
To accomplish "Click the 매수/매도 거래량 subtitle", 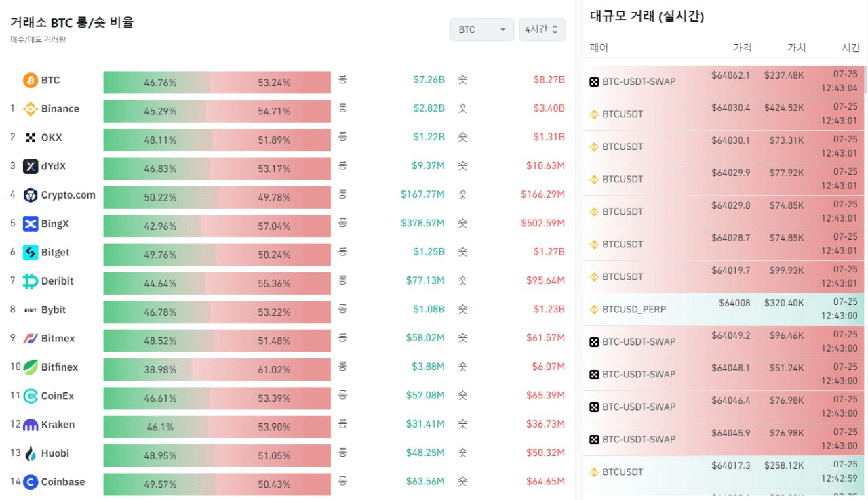I will point(38,40).
